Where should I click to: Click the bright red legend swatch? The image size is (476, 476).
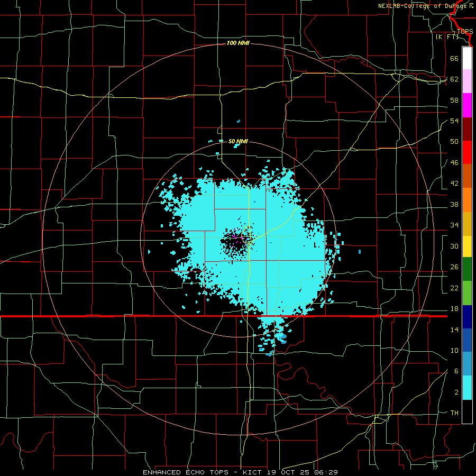click(467, 152)
